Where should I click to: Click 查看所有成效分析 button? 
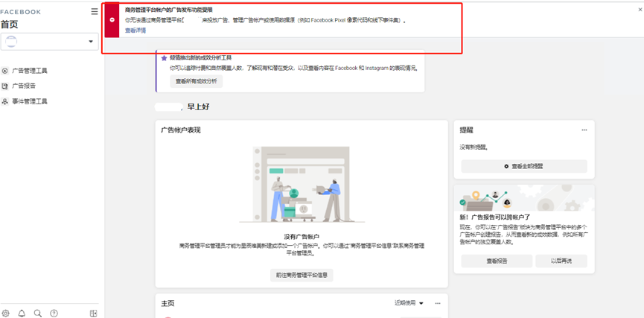(197, 81)
